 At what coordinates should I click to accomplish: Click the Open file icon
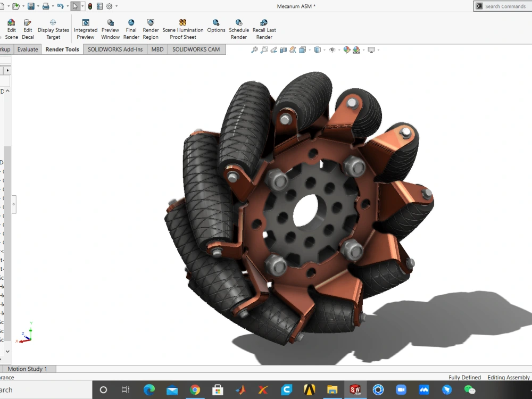pos(15,6)
